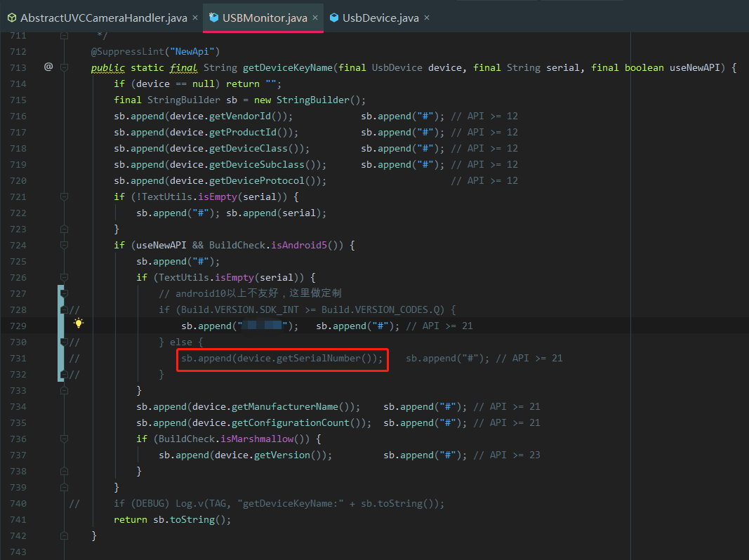Click line number 713 in gutter
Screen dimensions: 749x560
[18, 68]
